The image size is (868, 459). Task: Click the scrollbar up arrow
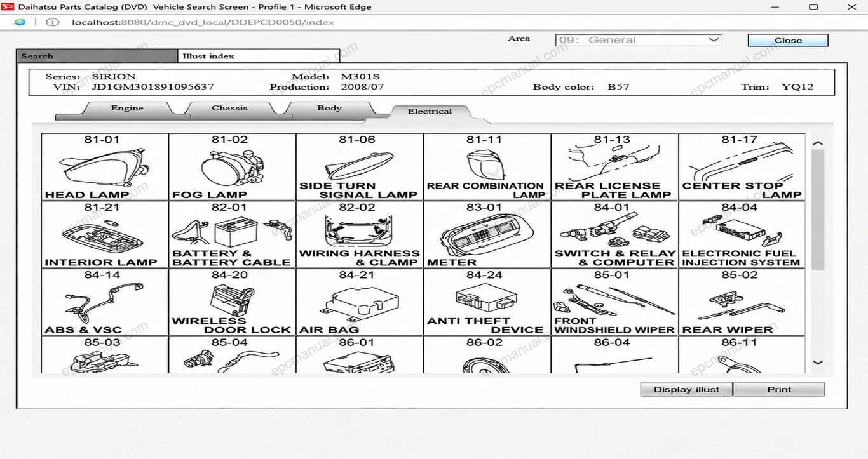(x=818, y=143)
